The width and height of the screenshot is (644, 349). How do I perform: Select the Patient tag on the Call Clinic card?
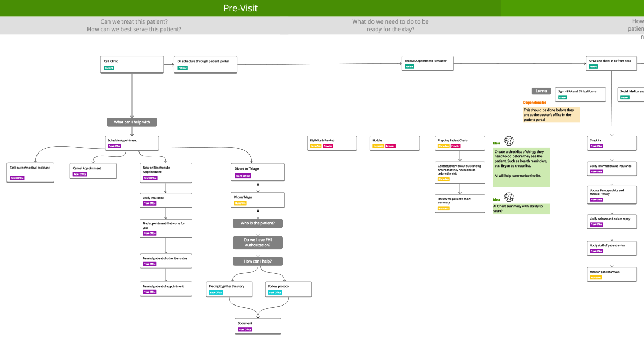pos(108,68)
